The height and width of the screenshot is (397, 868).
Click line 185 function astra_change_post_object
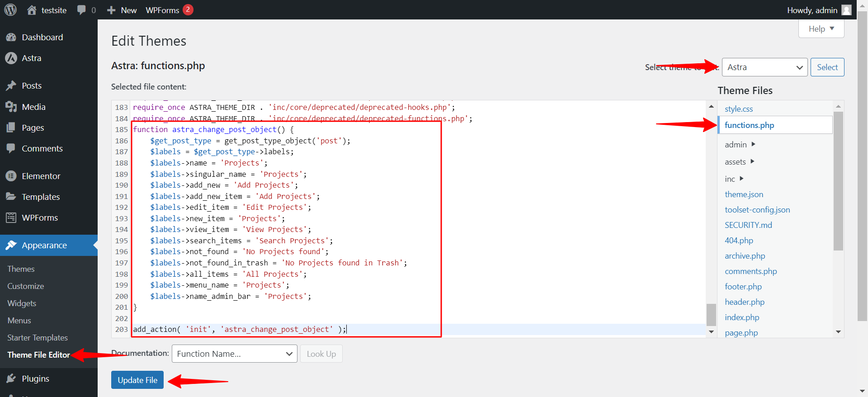pyautogui.click(x=213, y=129)
